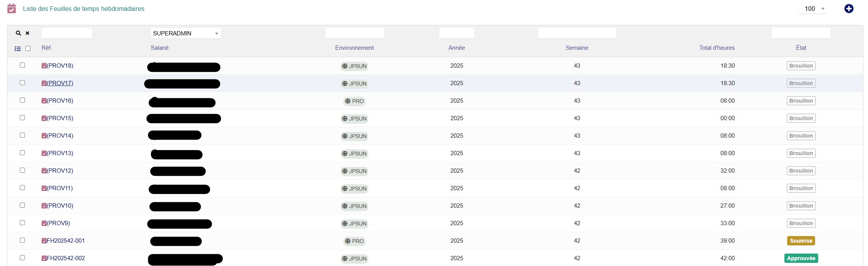Open the FH202542-002 timesheet link
Image resolution: width=868 pixels, height=266 pixels.
click(66, 258)
